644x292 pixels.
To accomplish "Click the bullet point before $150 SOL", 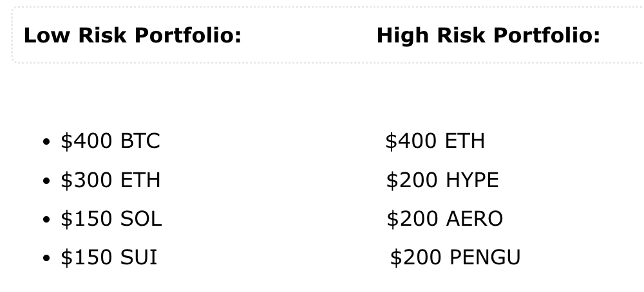I will point(46,219).
